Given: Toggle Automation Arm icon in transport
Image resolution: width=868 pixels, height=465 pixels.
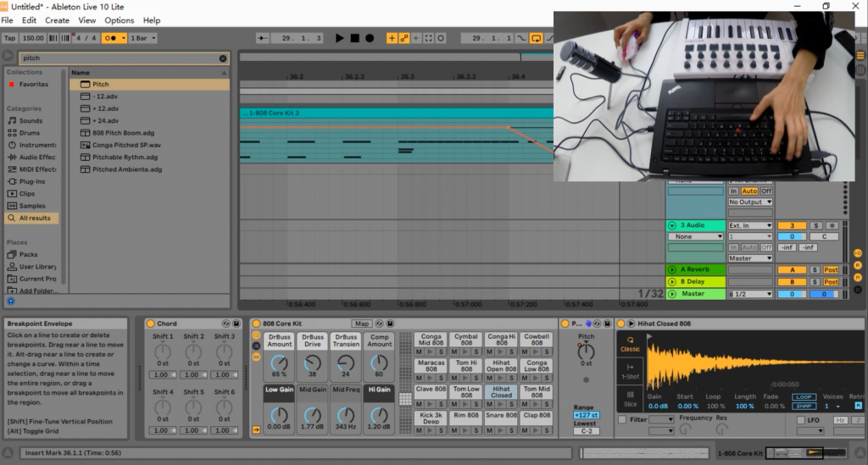Looking at the screenshot, I should (404, 38).
